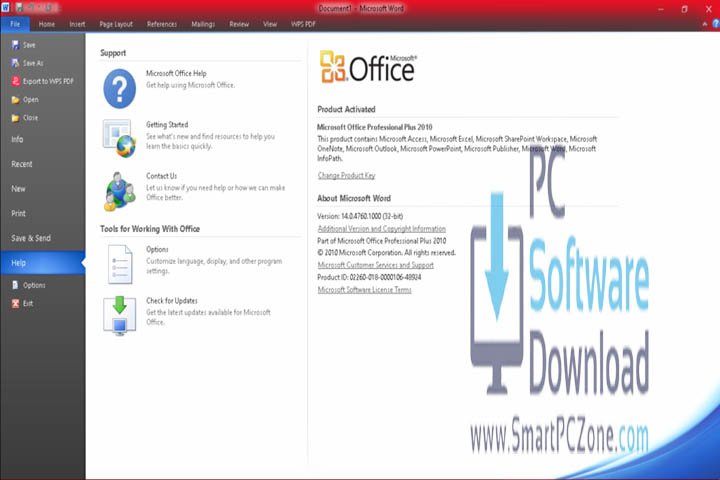The image size is (720, 480).
Task: Switch to the Insert tab
Action: (x=77, y=24)
